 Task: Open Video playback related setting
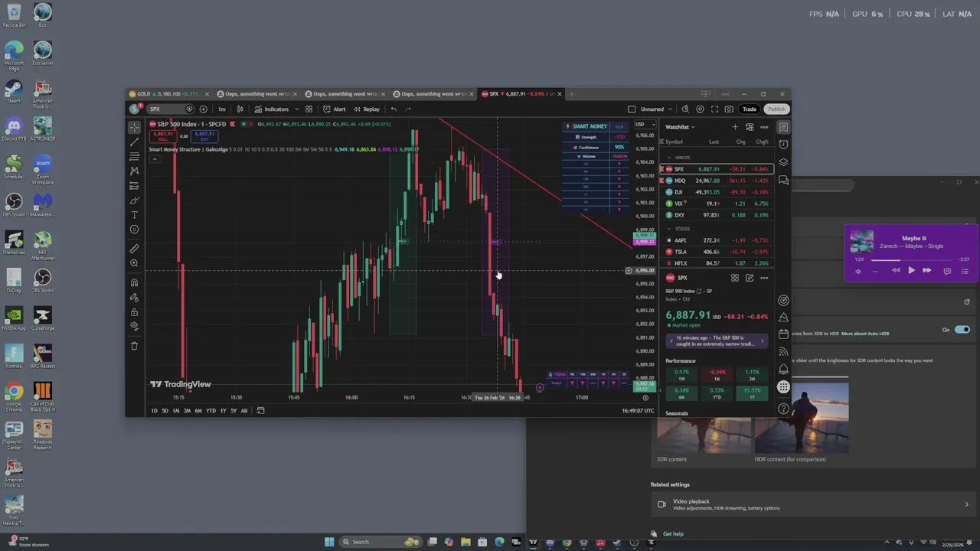pyautogui.click(x=814, y=504)
